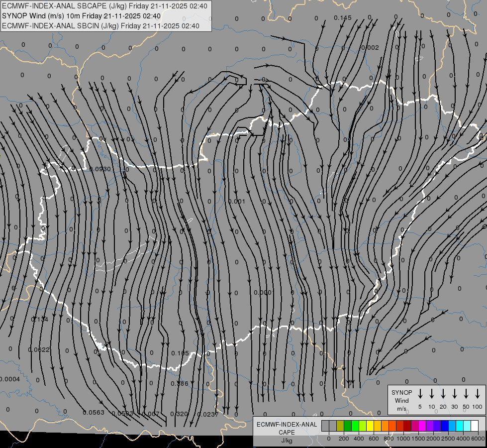487x448 pixels.
Task: Select the SBCIN title line
Action: tap(100, 26)
